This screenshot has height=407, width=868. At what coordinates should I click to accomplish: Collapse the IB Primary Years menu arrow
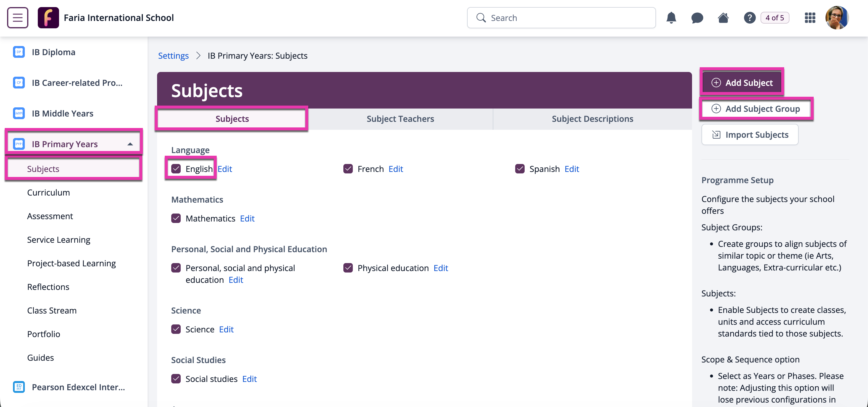pos(130,144)
